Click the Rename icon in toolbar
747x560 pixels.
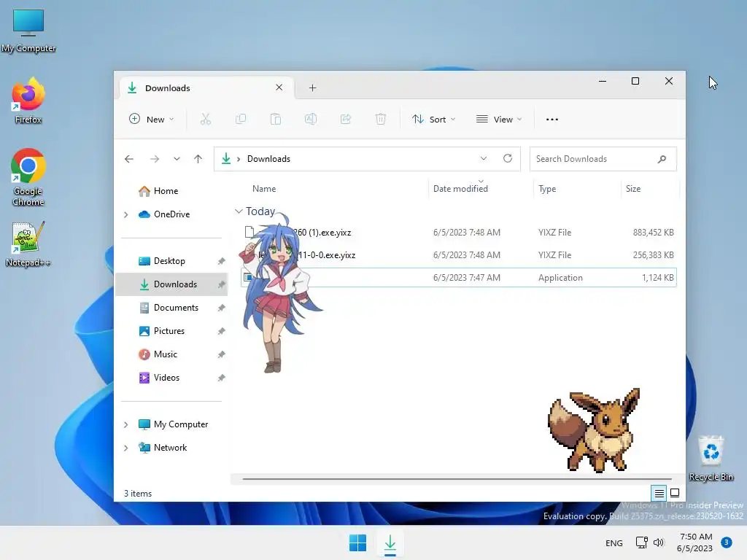pyautogui.click(x=311, y=119)
